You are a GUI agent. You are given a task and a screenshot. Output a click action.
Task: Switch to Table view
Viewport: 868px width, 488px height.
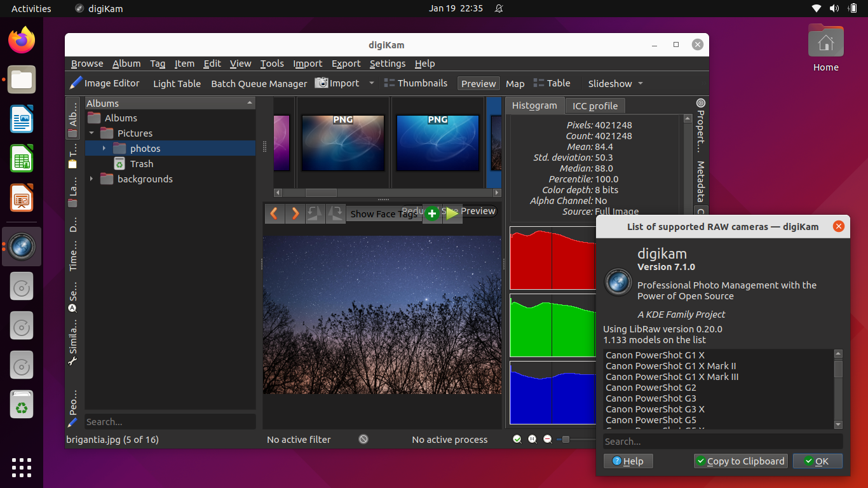pos(552,83)
